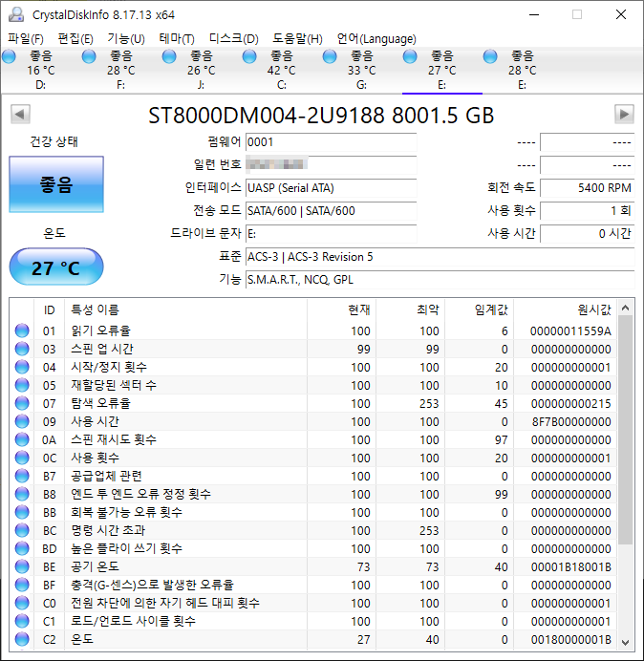Click status orb for 03 스핀 업 시간
This screenshot has height=661, width=644.
(x=22, y=349)
